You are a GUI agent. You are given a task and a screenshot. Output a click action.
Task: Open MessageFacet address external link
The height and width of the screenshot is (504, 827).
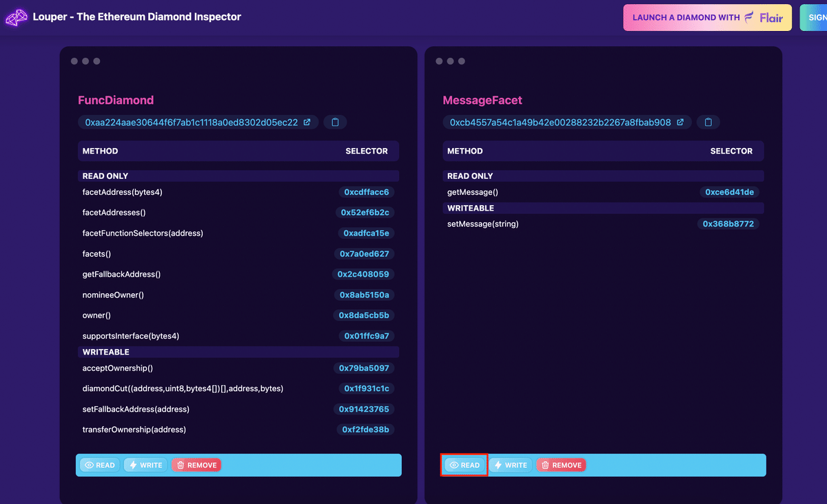680,123
